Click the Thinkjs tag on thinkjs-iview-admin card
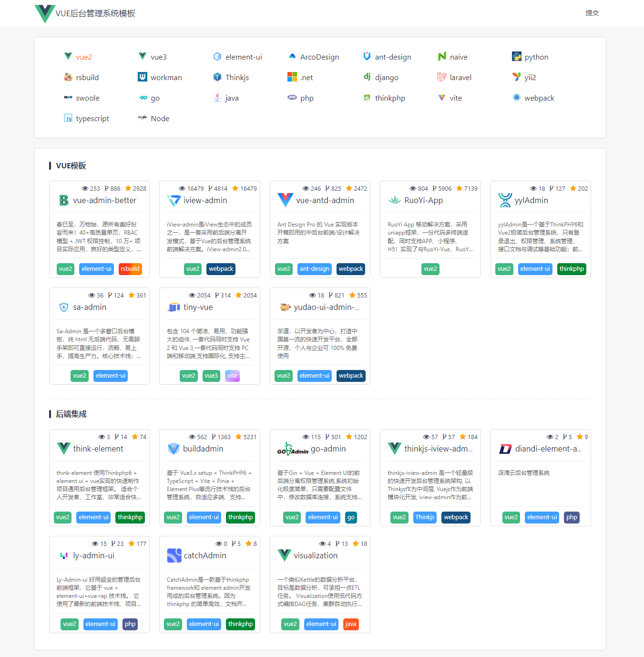Viewport: 644px width, 657px height. (425, 517)
